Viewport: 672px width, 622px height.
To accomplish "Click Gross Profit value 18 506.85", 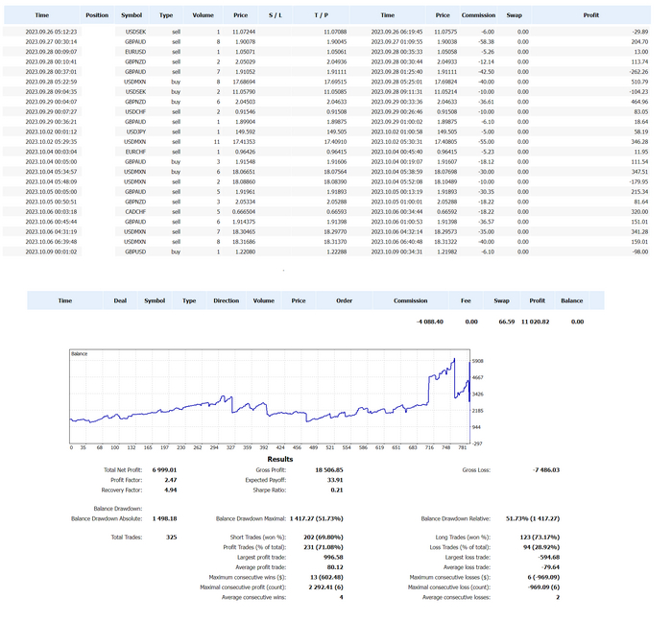I will pyautogui.click(x=329, y=470).
